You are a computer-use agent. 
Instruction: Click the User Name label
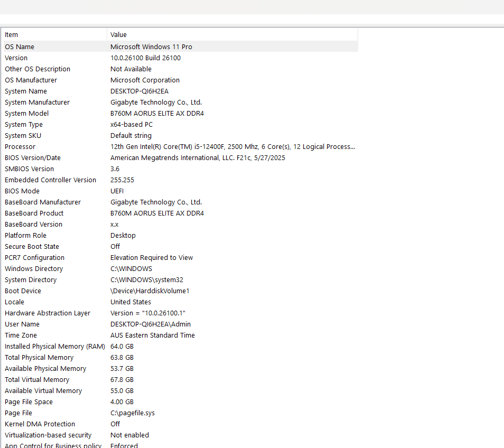[x=22, y=324]
